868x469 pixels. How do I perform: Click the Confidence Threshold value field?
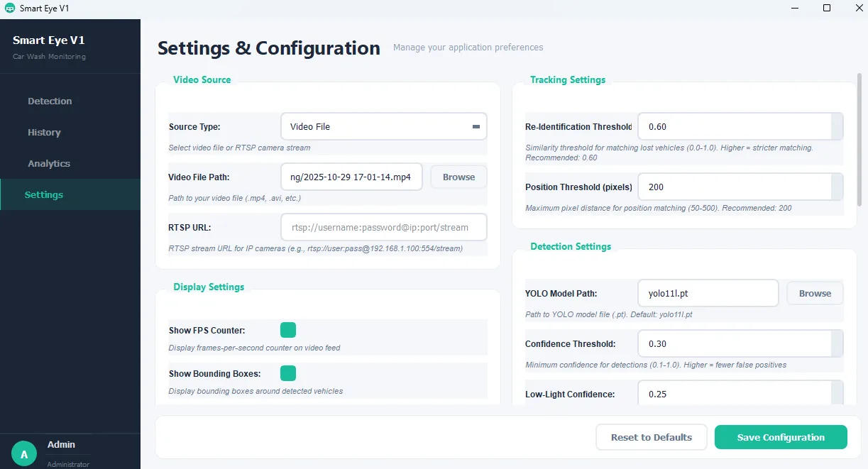735,343
